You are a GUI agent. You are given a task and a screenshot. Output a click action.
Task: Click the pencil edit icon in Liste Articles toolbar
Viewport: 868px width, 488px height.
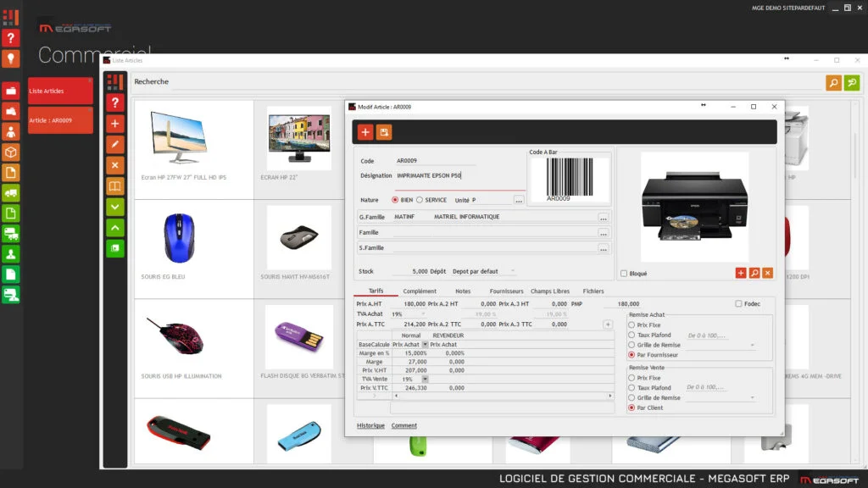114,144
